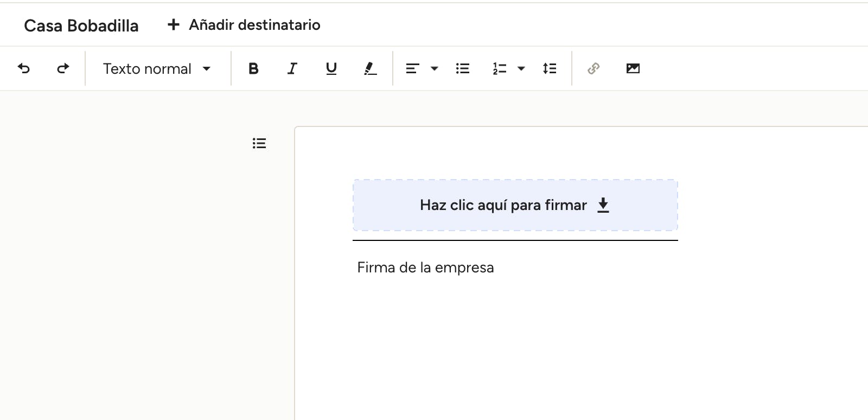Insert a numbered list
The image size is (868, 420).
pos(499,68)
